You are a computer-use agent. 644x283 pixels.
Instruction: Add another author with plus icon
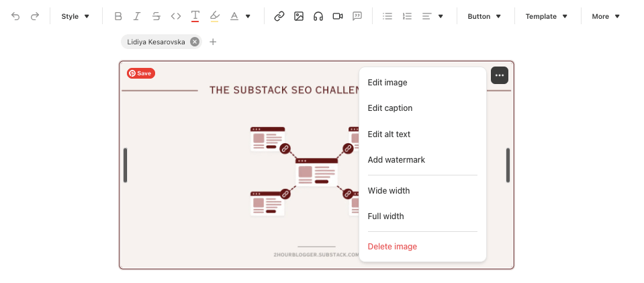pos(213,42)
